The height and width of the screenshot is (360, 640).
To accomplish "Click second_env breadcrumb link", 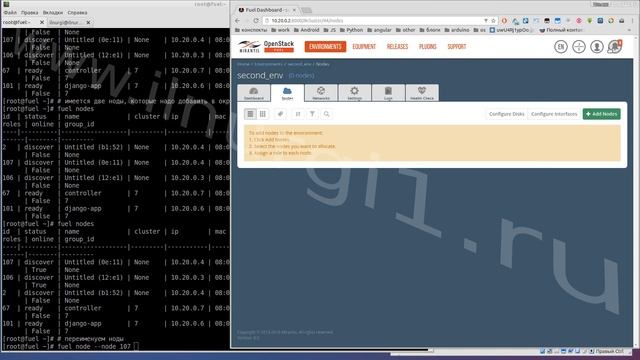I will [x=299, y=64].
